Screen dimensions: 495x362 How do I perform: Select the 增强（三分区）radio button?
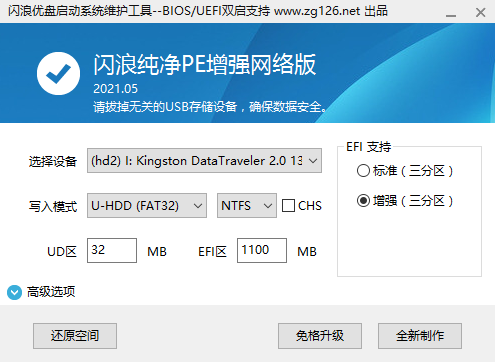point(363,201)
